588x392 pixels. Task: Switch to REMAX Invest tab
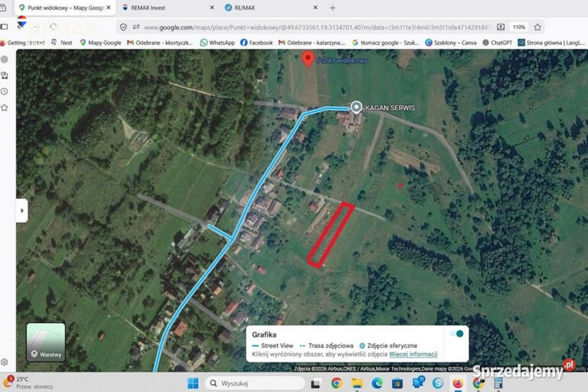[167, 7]
